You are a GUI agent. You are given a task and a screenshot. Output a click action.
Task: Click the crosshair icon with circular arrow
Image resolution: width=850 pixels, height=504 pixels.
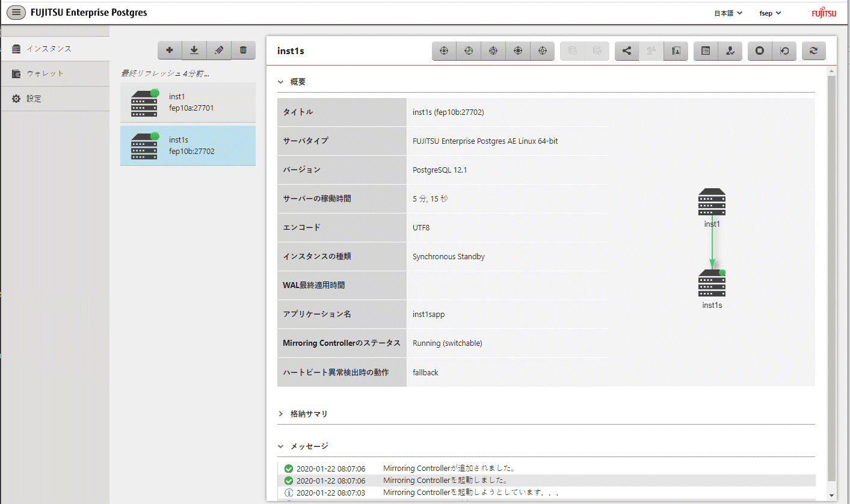[x=542, y=51]
